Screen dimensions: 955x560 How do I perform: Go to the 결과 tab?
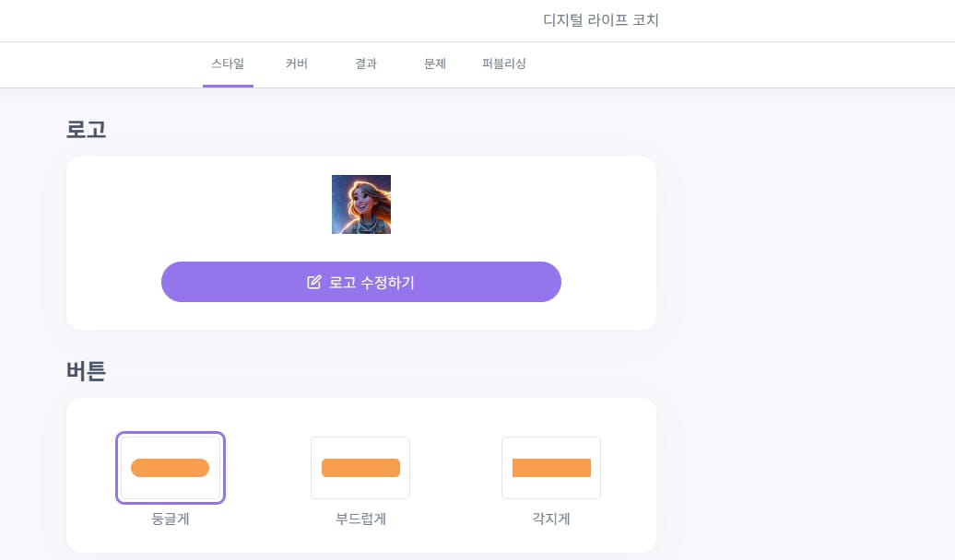click(x=366, y=64)
